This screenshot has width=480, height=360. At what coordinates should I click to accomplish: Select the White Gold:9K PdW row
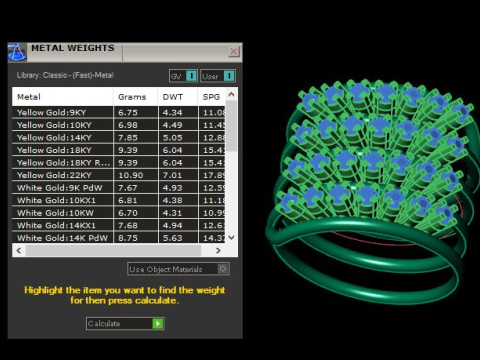[x=119, y=188]
